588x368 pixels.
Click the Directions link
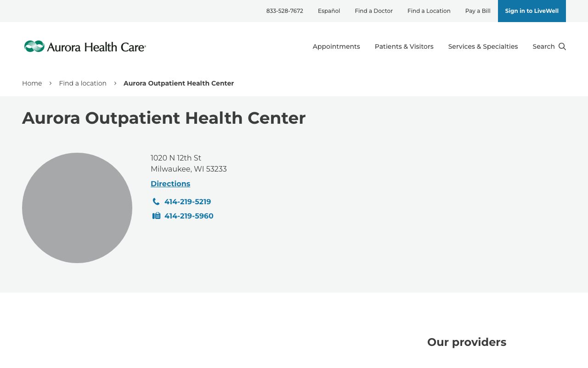point(170,184)
